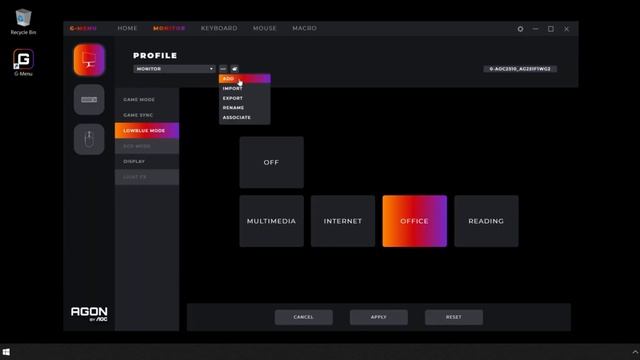Choose EXPORT in the profile menu
640x360 pixels.
(x=244, y=98)
